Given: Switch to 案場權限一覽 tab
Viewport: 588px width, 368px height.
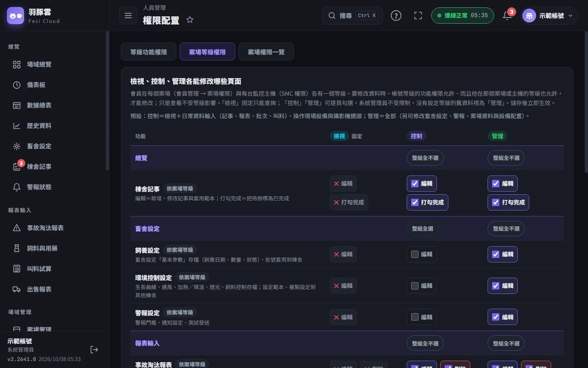Looking at the screenshot, I should pos(266,52).
